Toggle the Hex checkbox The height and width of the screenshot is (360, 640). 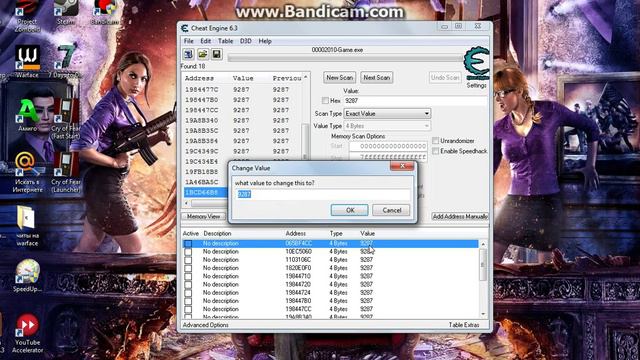tap(325, 100)
